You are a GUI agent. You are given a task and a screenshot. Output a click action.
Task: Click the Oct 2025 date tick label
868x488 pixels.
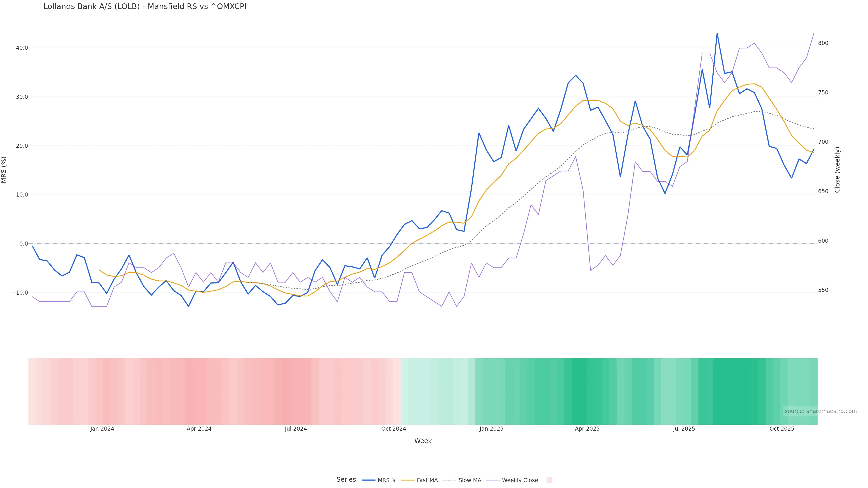point(782,429)
